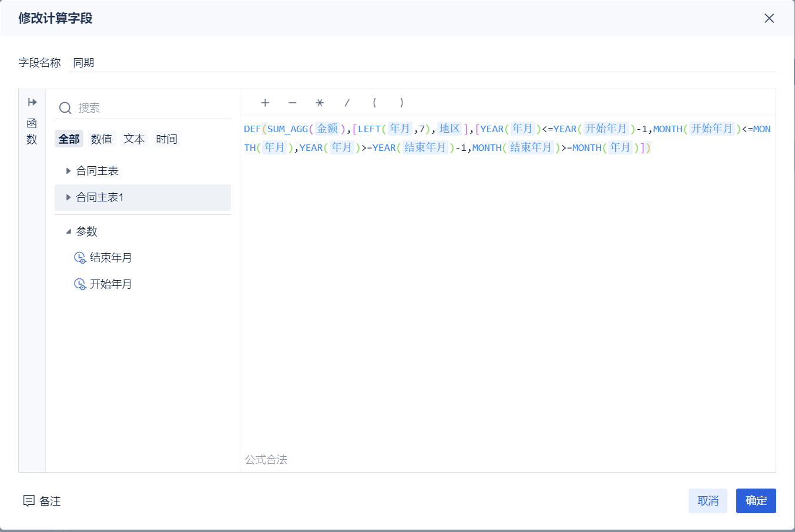Click the LEFT function in formula
The image size is (795, 532).
(370, 129)
